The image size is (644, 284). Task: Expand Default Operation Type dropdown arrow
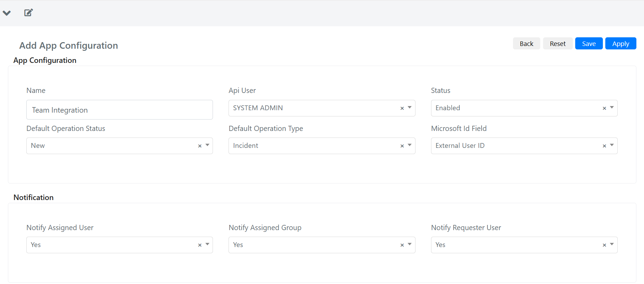(x=410, y=145)
